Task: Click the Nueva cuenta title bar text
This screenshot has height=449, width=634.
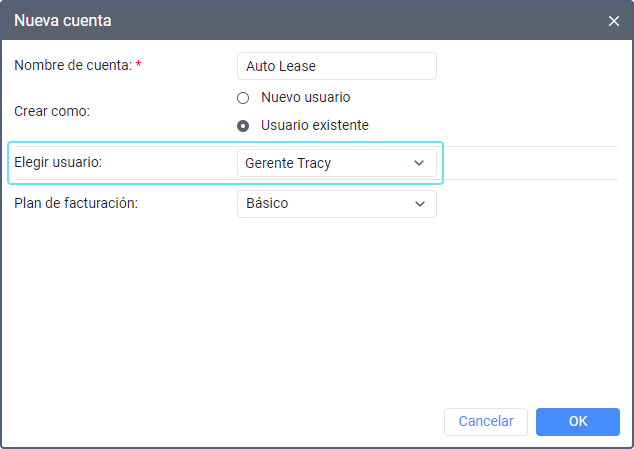Action: point(62,20)
